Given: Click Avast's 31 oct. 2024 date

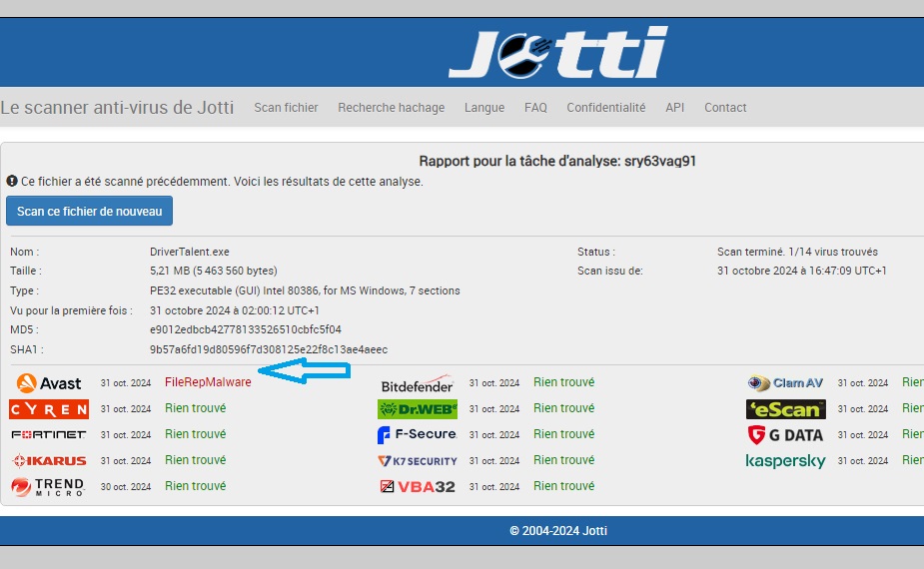Looking at the screenshot, I should 126,383.
